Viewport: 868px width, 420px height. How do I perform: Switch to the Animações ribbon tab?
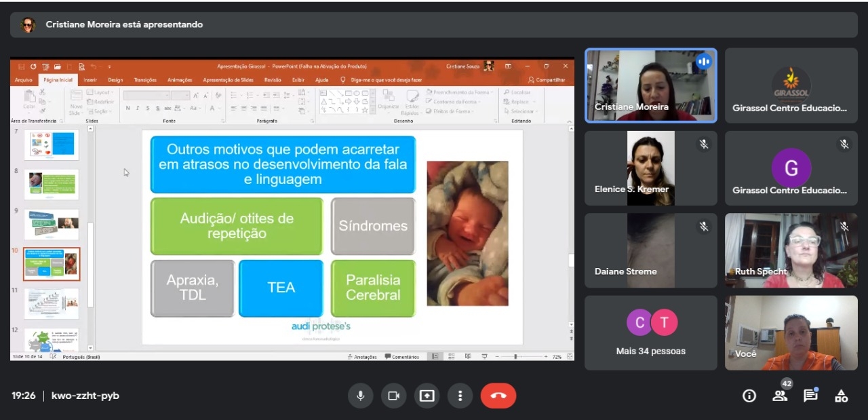coord(180,80)
